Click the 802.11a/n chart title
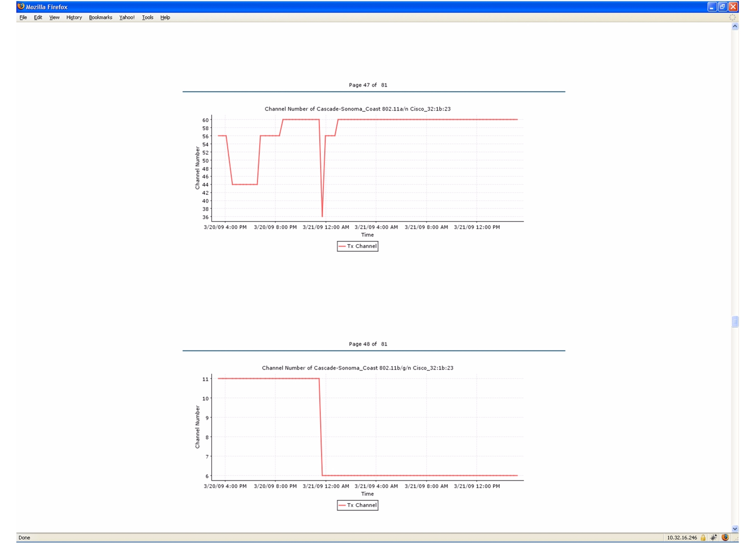This screenshot has width=756, height=544. pos(358,109)
